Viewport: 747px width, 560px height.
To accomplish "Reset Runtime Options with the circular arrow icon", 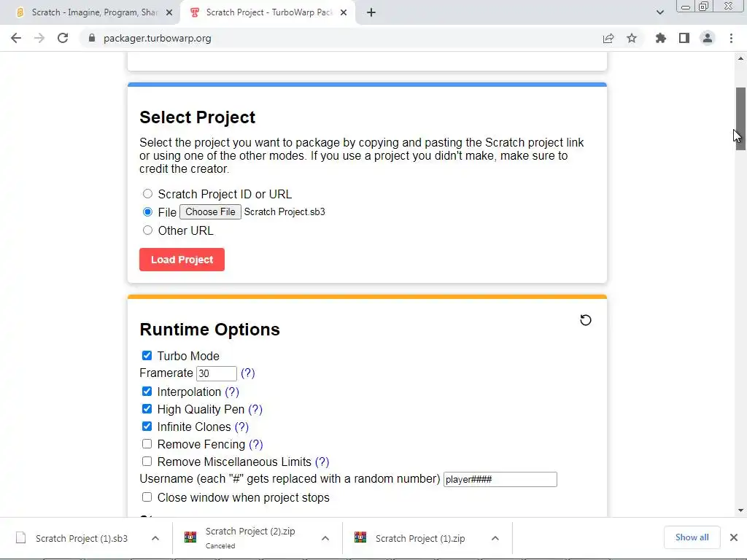I will coord(586,320).
